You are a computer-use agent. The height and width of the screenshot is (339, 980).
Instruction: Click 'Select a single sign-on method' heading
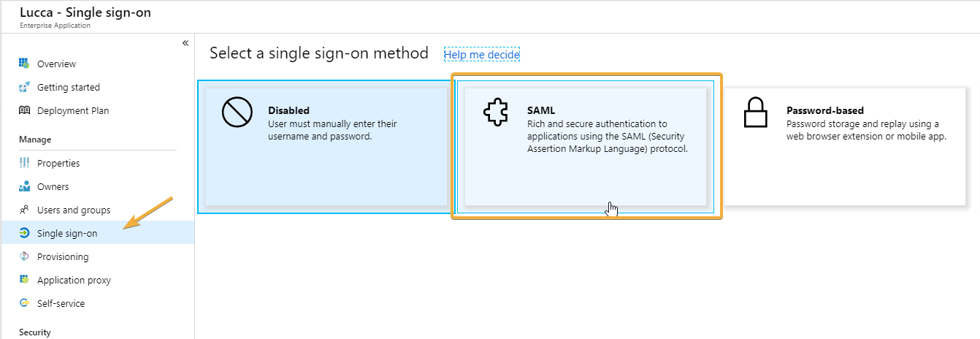tap(319, 53)
